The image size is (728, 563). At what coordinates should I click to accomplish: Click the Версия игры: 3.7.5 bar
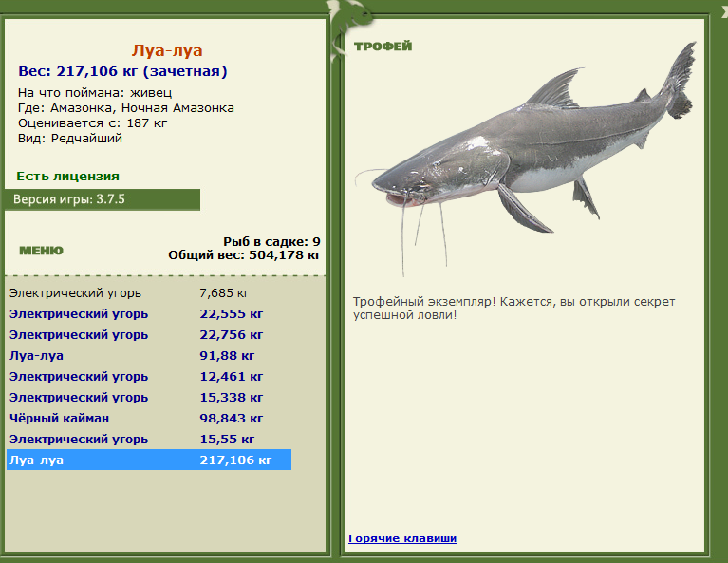coord(103,199)
